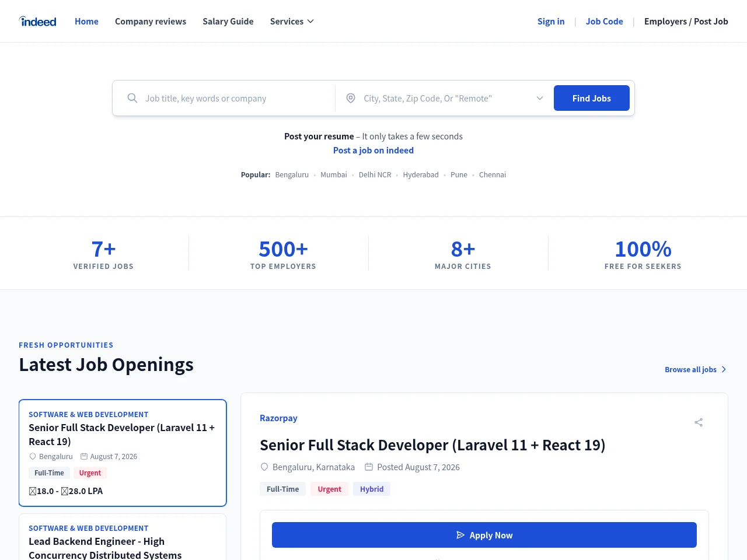Open Company reviews

coord(151,22)
